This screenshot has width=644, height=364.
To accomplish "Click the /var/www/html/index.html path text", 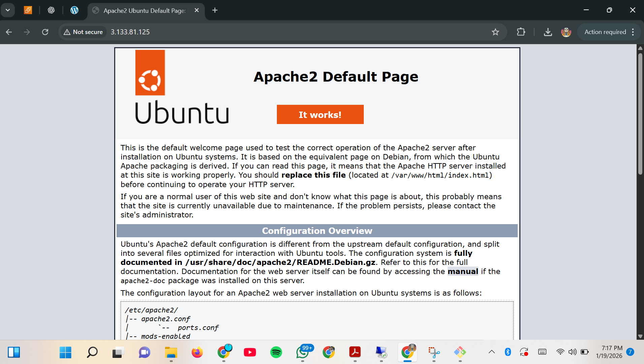I will 440,175.
